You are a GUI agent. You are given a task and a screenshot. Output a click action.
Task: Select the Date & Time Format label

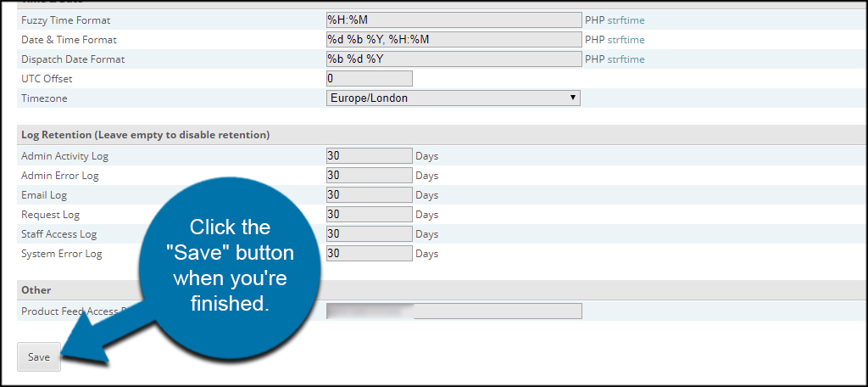[69, 40]
